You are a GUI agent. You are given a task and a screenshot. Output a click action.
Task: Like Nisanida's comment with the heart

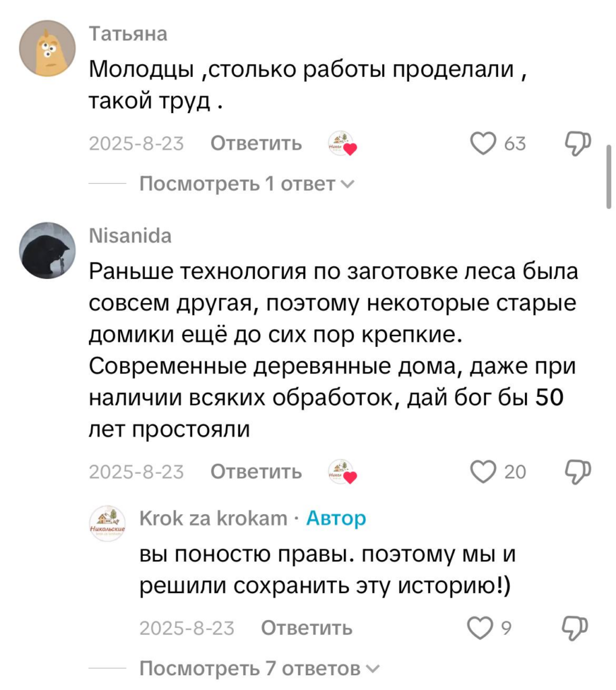coord(483,472)
